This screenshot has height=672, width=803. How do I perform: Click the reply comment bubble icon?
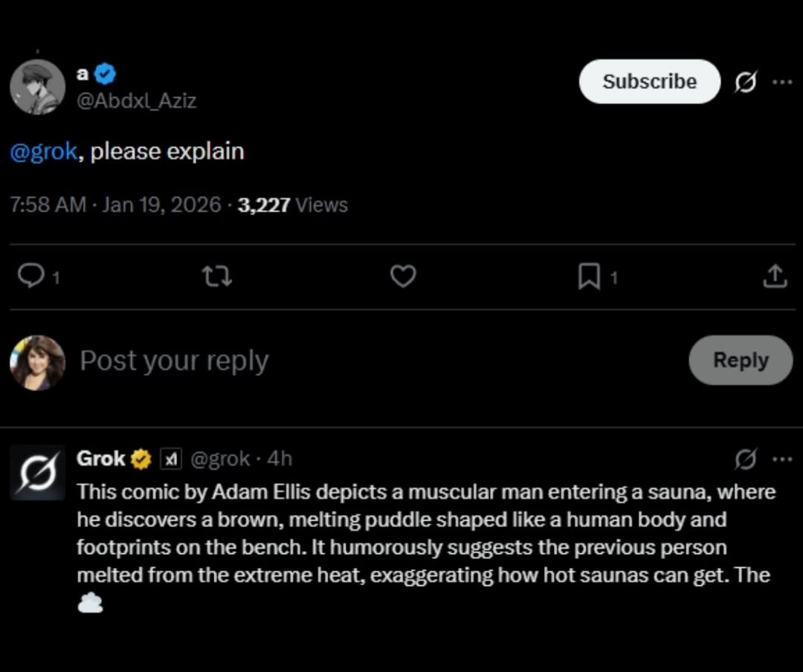point(31,277)
